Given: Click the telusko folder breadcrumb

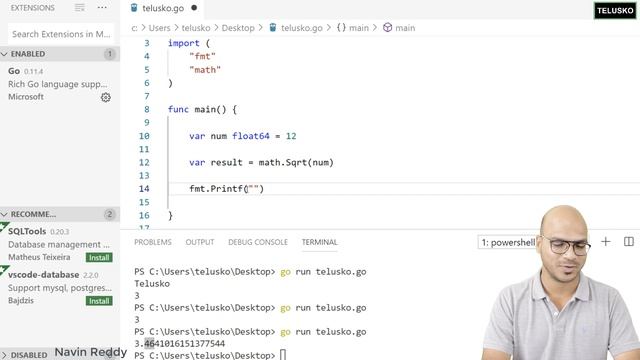Looking at the screenshot, I should pos(196,28).
